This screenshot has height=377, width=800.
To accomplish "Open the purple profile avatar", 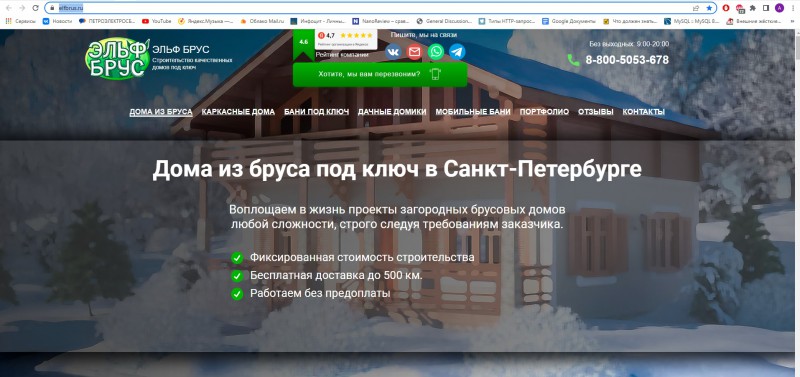I will tap(779, 8).
